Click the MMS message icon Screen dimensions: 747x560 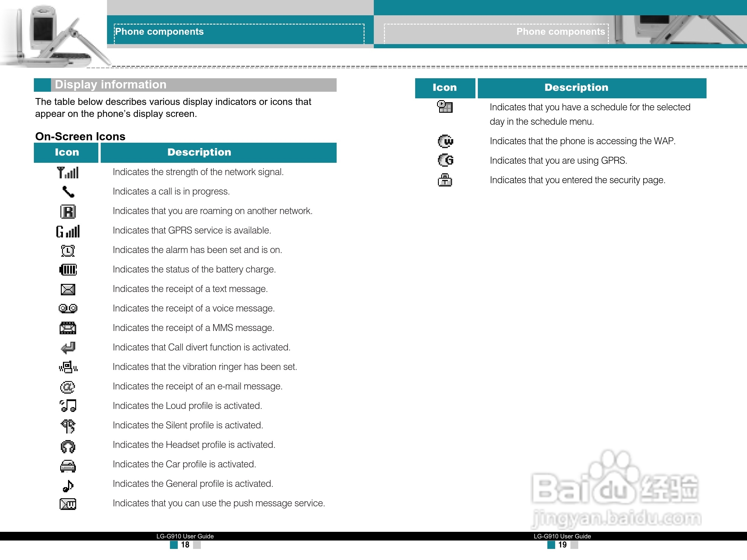[68, 328]
